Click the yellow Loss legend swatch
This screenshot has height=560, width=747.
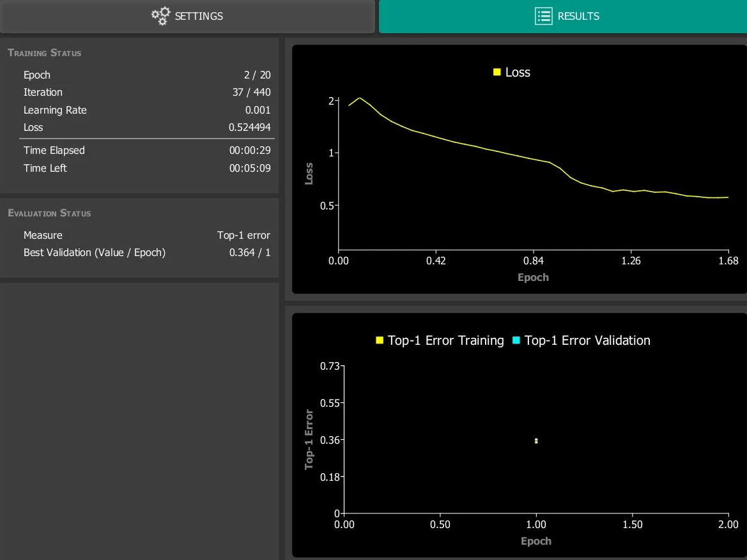(x=497, y=72)
